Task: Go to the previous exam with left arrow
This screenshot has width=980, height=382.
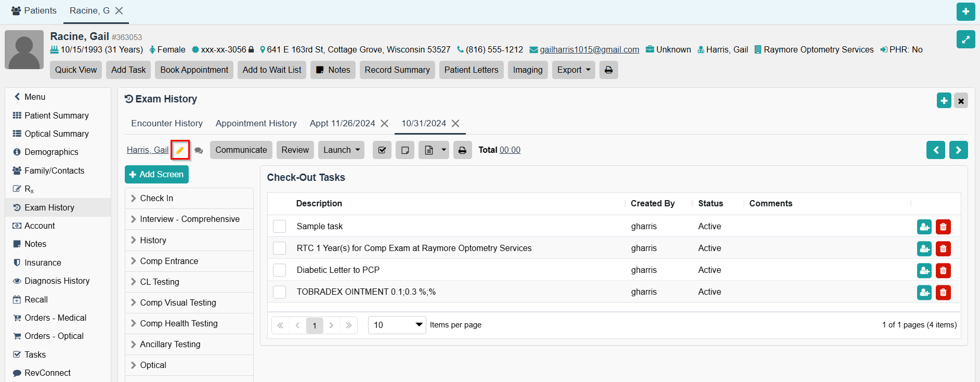Action: coord(935,150)
